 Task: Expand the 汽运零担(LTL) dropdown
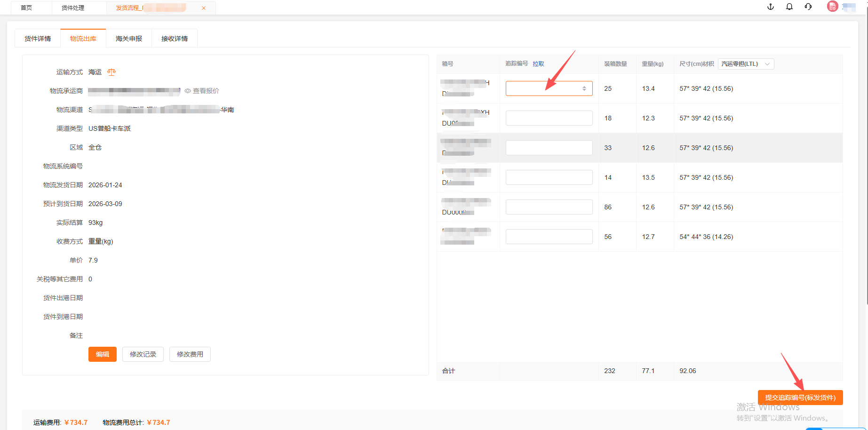[x=746, y=64]
